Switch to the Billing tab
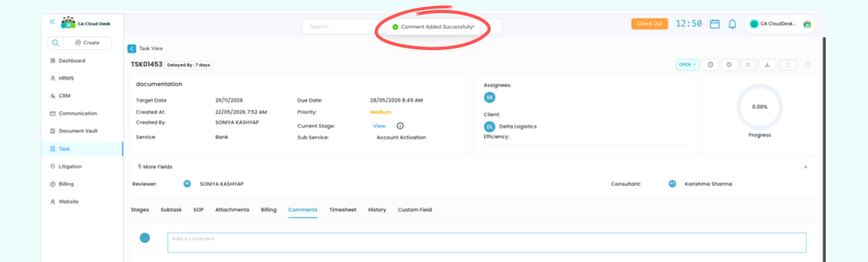 pyautogui.click(x=268, y=210)
